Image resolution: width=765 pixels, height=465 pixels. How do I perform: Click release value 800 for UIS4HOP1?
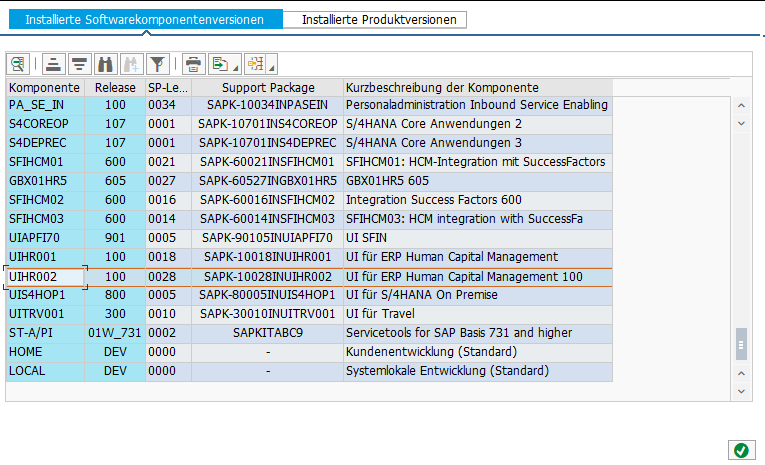click(x=115, y=295)
